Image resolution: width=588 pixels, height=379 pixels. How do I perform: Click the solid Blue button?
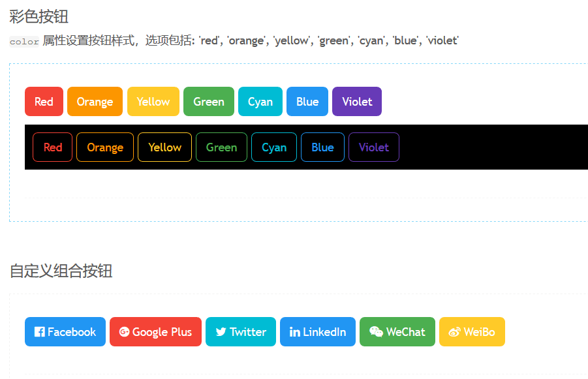pyautogui.click(x=307, y=102)
